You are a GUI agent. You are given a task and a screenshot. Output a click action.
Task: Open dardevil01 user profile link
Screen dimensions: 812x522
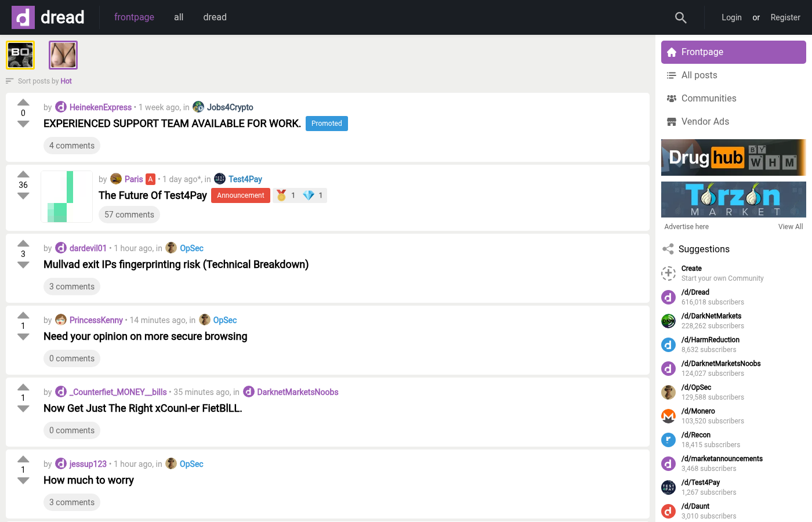pyautogui.click(x=88, y=248)
